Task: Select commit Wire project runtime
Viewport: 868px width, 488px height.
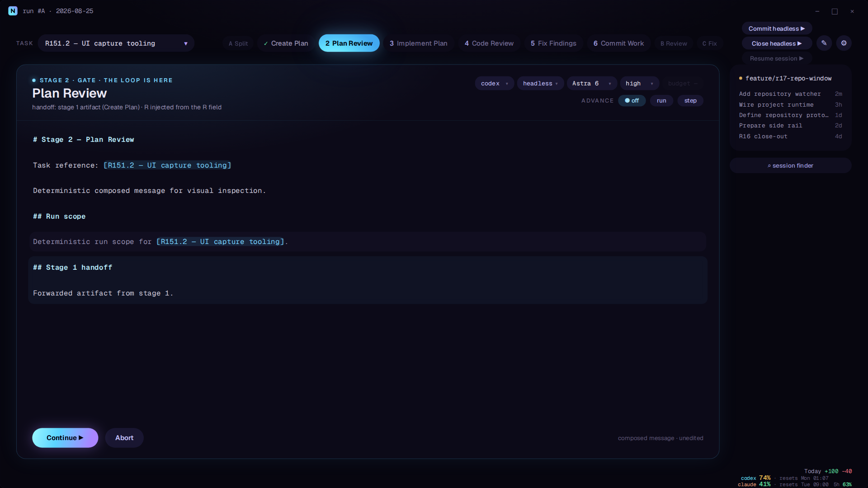Action: point(790,105)
